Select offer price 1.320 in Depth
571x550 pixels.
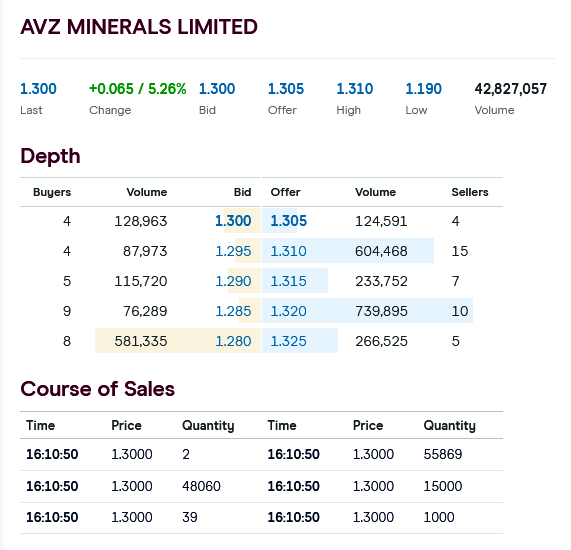point(288,311)
